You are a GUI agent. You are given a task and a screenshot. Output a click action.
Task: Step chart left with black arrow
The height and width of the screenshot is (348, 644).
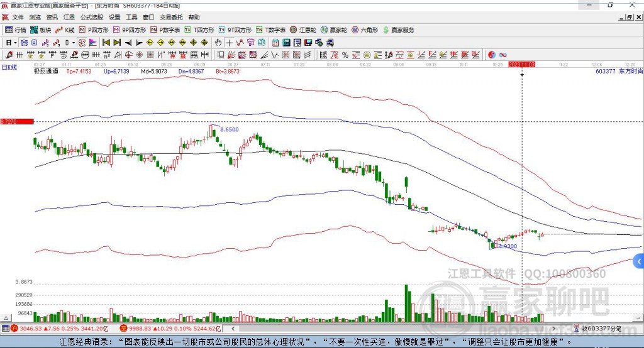(128, 43)
